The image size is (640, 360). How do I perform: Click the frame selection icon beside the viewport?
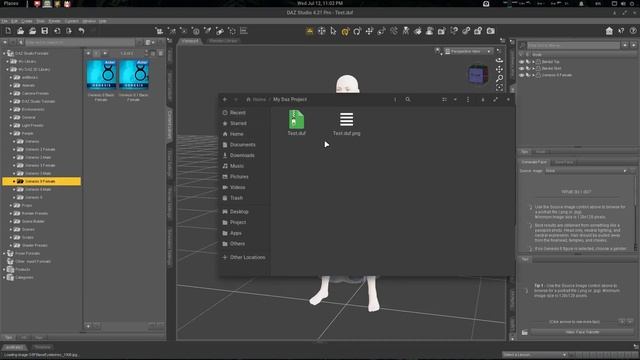pyautogui.click(x=499, y=87)
